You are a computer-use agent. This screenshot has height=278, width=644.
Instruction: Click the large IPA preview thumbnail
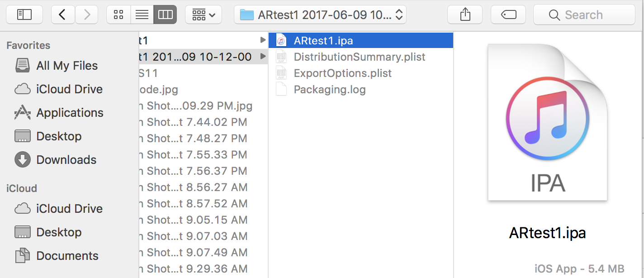tap(548, 122)
